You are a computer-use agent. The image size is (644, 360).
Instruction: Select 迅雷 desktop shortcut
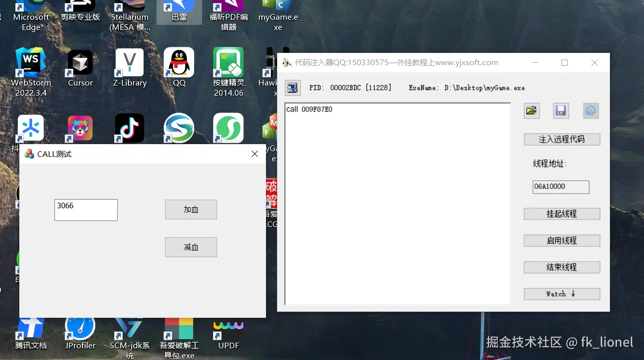coord(179,13)
